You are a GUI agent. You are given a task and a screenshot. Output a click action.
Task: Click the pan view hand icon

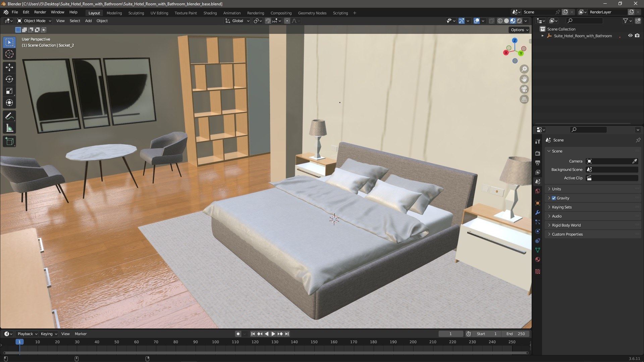click(524, 79)
